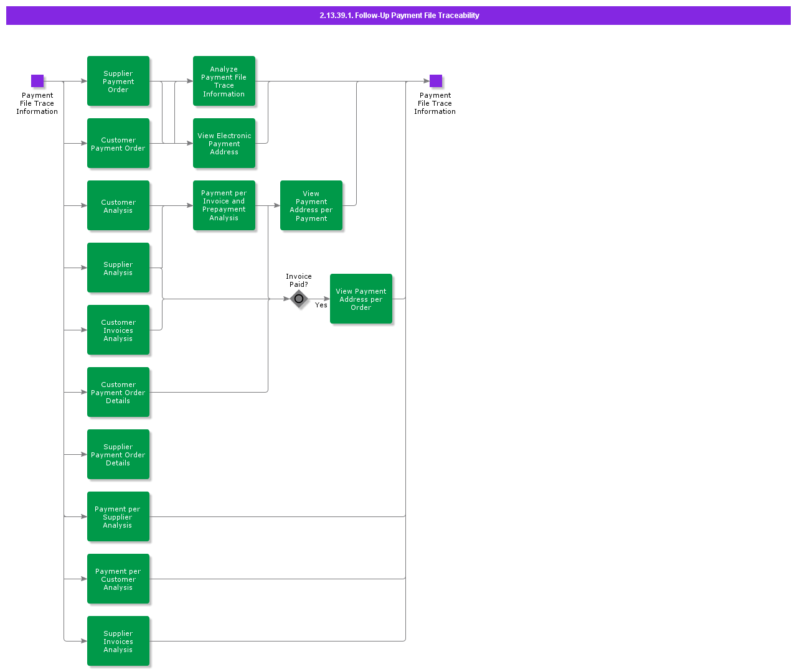Click the Customer Invoices Analysis node

(118, 330)
